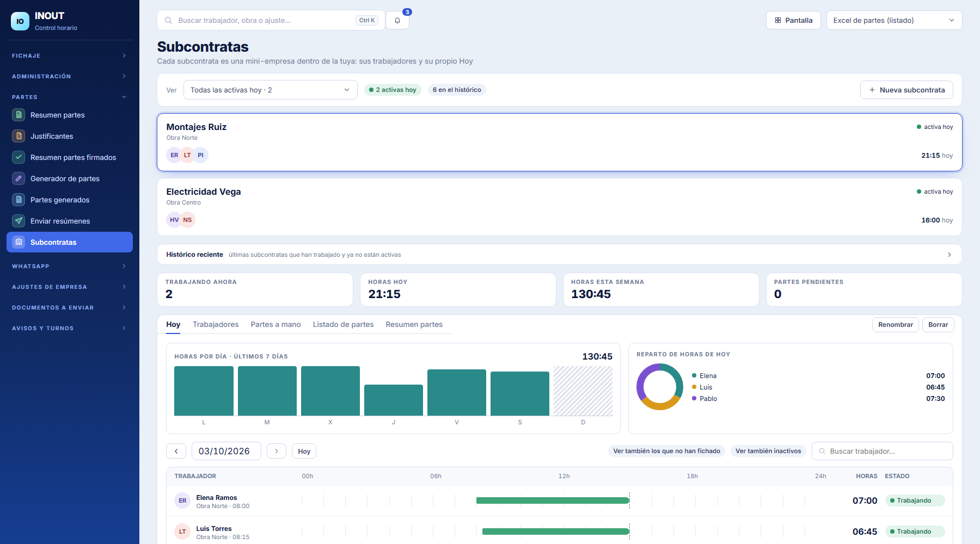
Task: Switch to the Trabajadores tab
Action: coord(216,324)
